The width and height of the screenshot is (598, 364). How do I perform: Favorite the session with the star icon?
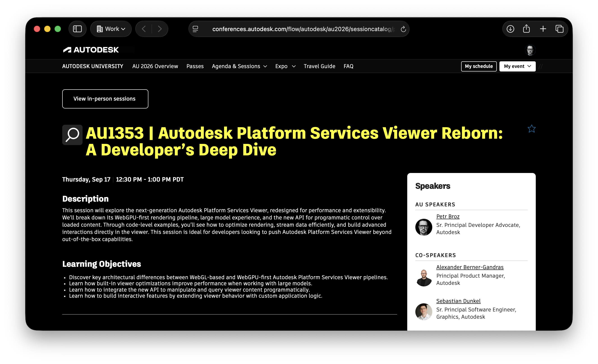coord(531,129)
